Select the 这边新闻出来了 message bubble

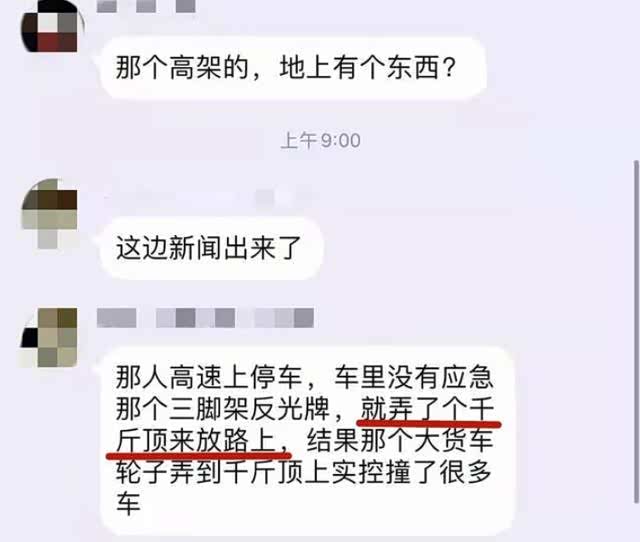tap(211, 248)
